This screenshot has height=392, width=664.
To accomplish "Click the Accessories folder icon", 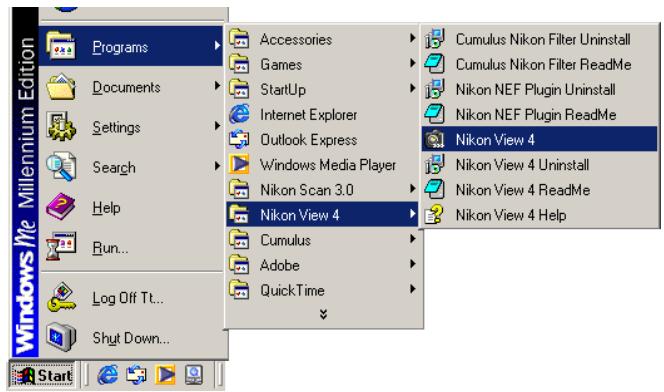I will click(x=239, y=39).
